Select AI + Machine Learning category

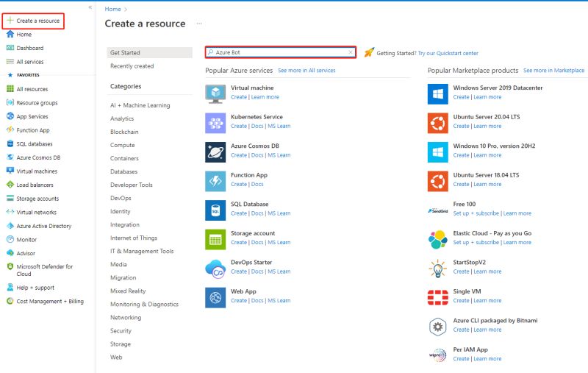[x=140, y=105]
